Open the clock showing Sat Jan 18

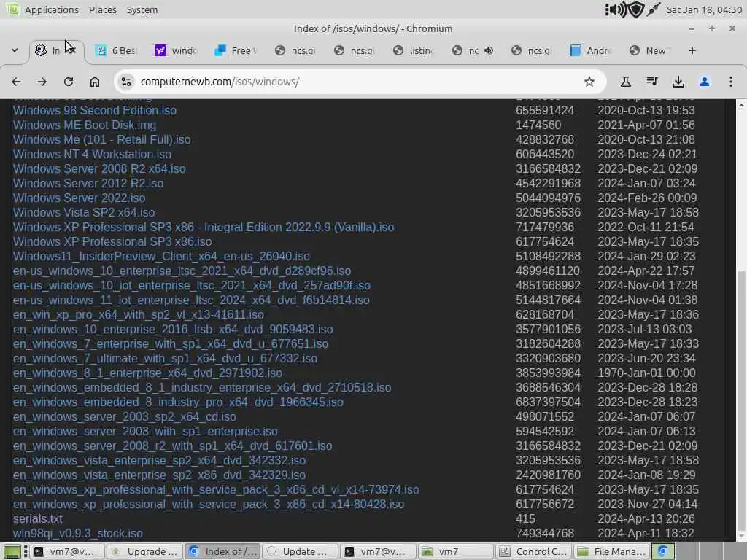tap(704, 9)
